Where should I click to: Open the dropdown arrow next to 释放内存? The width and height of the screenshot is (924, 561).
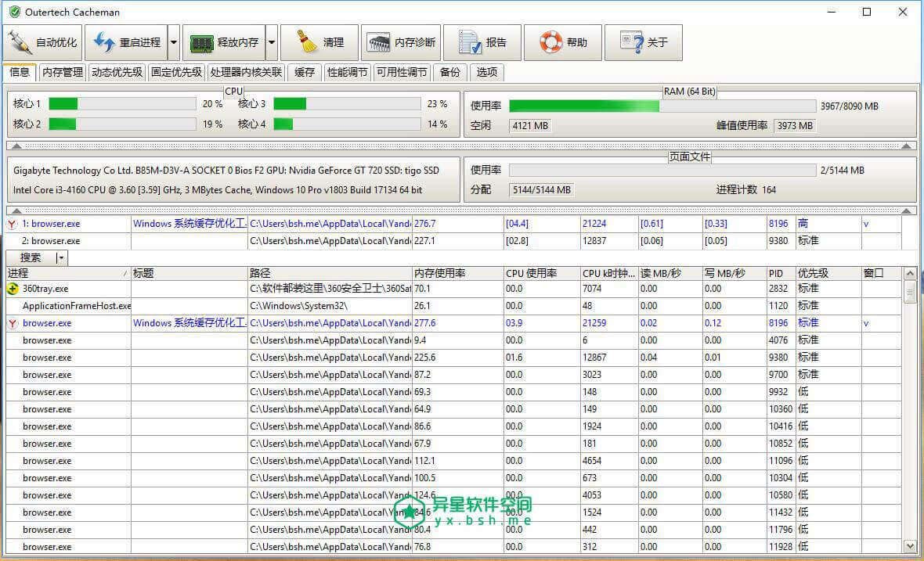click(x=272, y=42)
